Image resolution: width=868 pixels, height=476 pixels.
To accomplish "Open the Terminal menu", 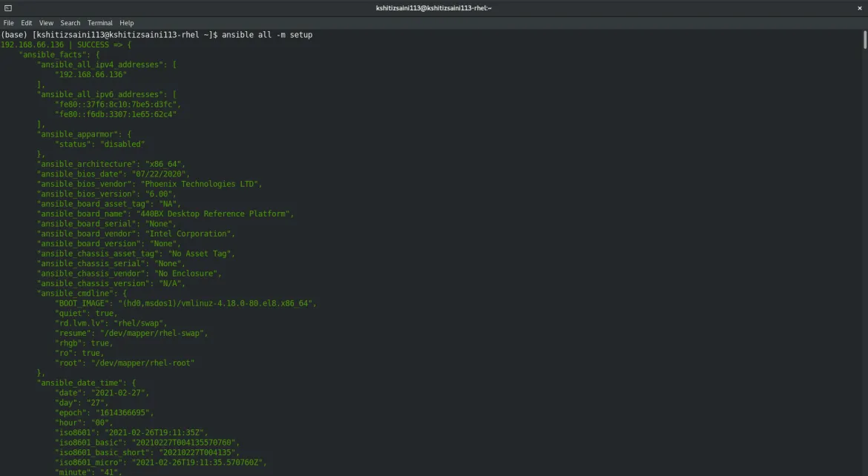I will tap(99, 23).
